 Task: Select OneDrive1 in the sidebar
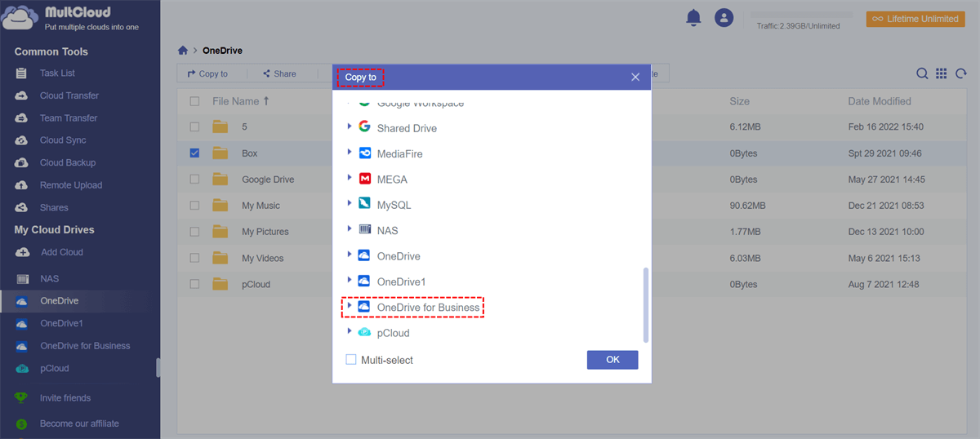tap(62, 323)
